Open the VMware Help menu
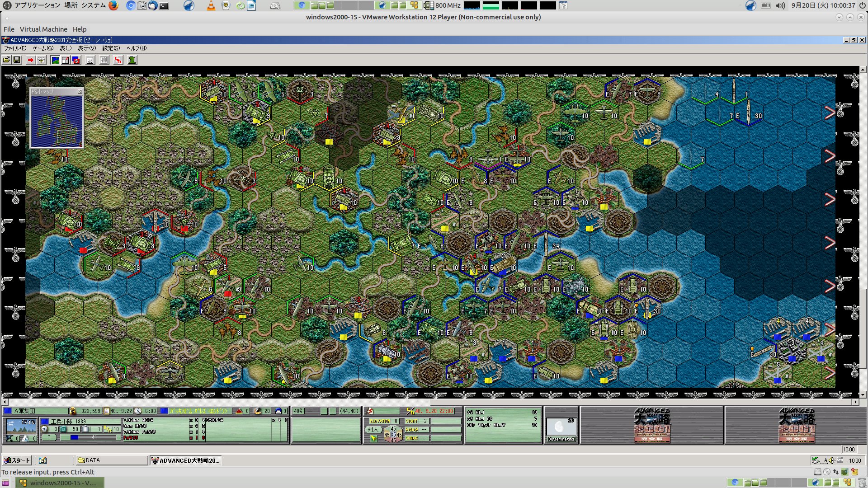The image size is (868, 488). pyautogui.click(x=80, y=29)
